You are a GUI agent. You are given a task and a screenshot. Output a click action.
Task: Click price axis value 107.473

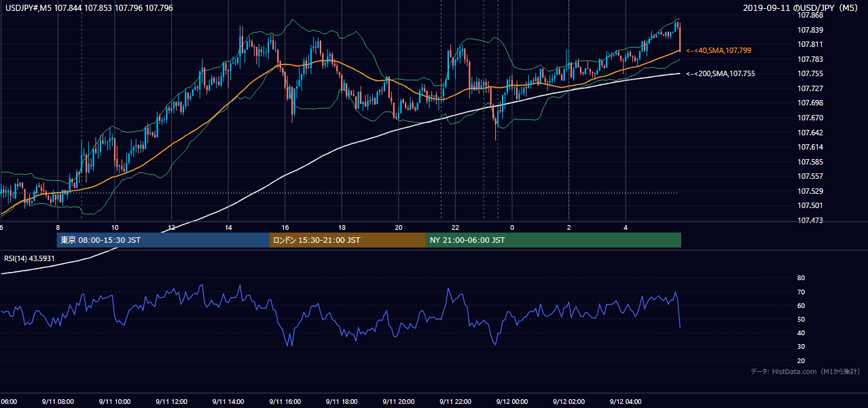coord(810,220)
